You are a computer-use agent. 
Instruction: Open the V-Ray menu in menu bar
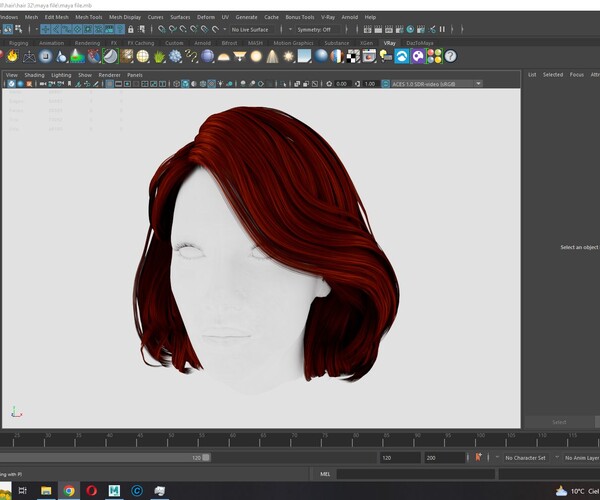(328, 17)
